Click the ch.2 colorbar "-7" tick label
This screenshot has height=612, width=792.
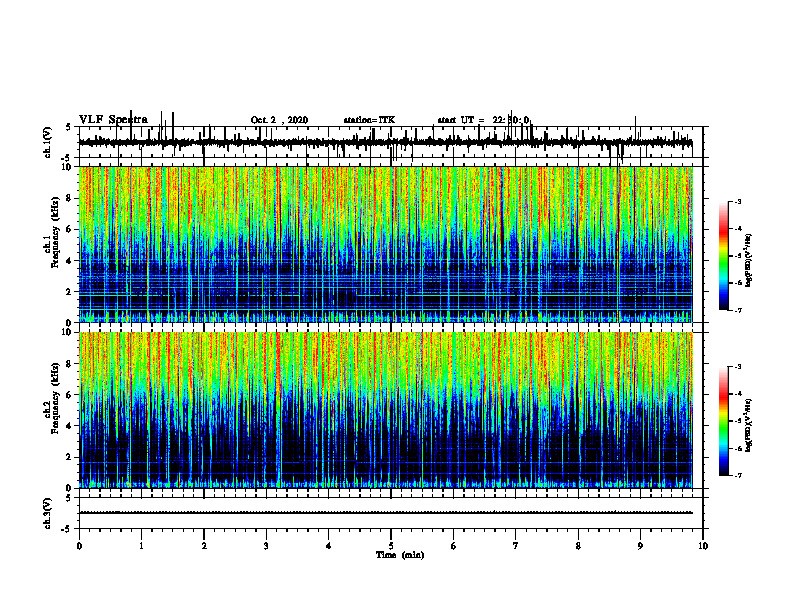coord(737,475)
